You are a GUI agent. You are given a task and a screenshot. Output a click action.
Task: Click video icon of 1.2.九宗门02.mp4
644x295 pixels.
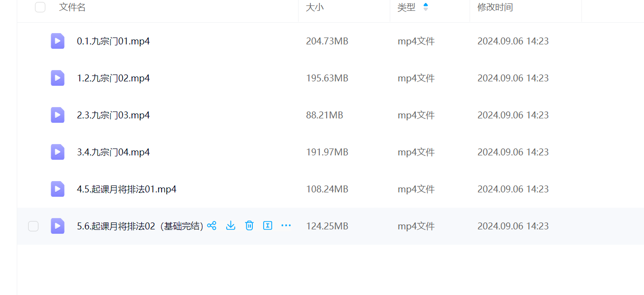[58, 78]
